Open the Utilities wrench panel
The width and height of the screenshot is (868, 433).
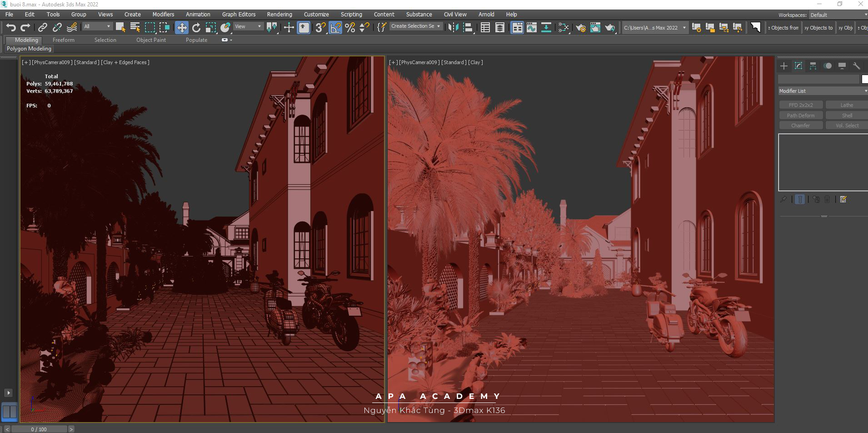(856, 66)
